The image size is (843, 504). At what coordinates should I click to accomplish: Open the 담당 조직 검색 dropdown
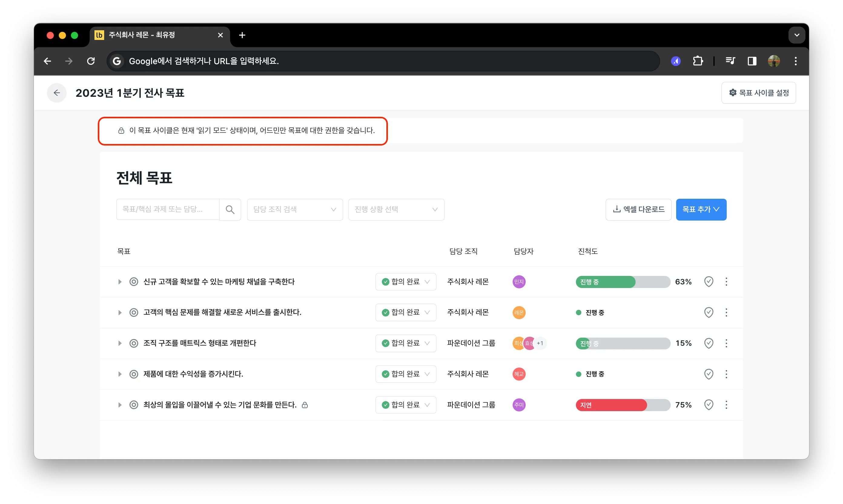295,210
